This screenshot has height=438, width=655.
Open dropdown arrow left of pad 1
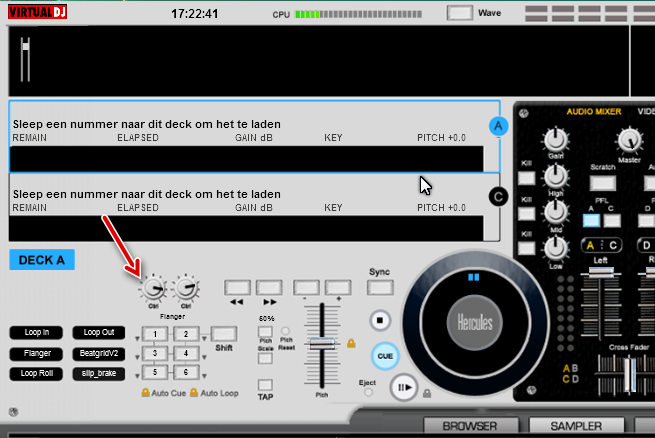(x=137, y=339)
